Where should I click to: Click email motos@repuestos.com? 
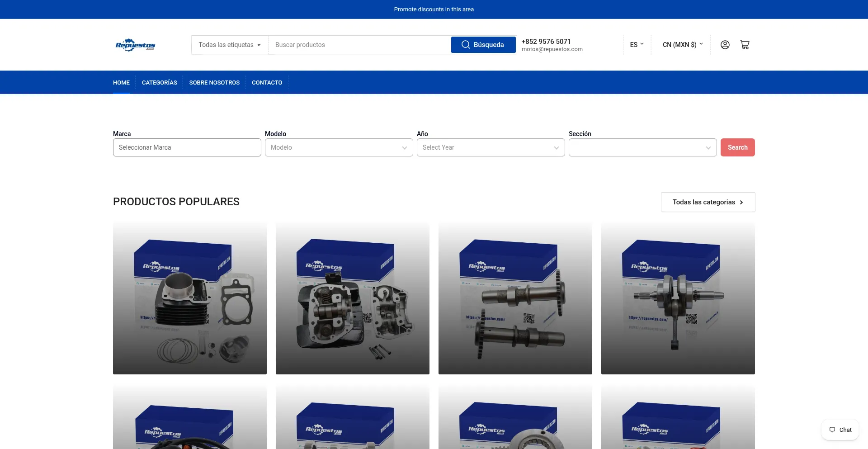(552, 49)
